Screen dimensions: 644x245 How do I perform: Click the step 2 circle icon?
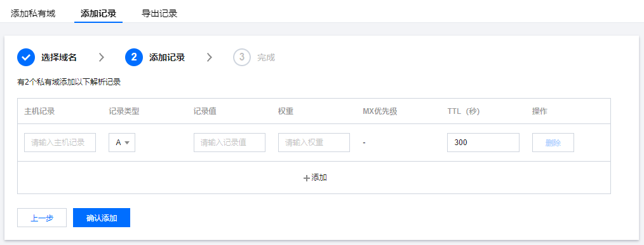(x=134, y=57)
